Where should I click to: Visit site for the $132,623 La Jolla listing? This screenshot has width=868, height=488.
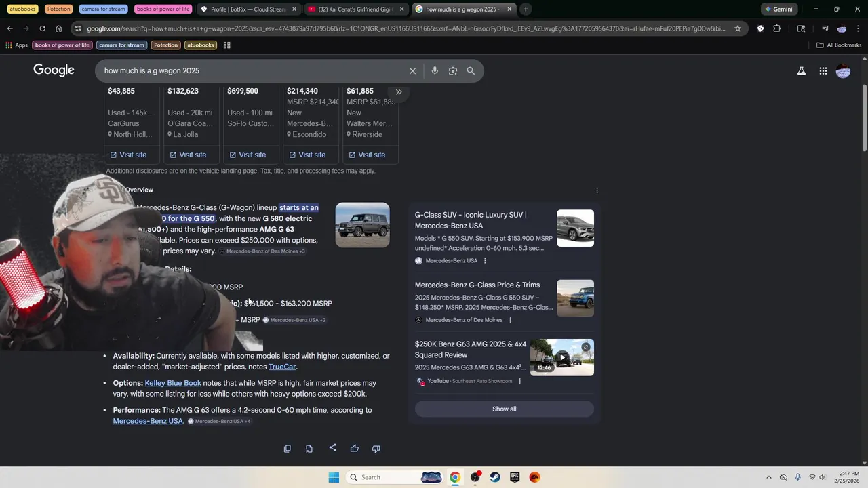click(x=188, y=155)
